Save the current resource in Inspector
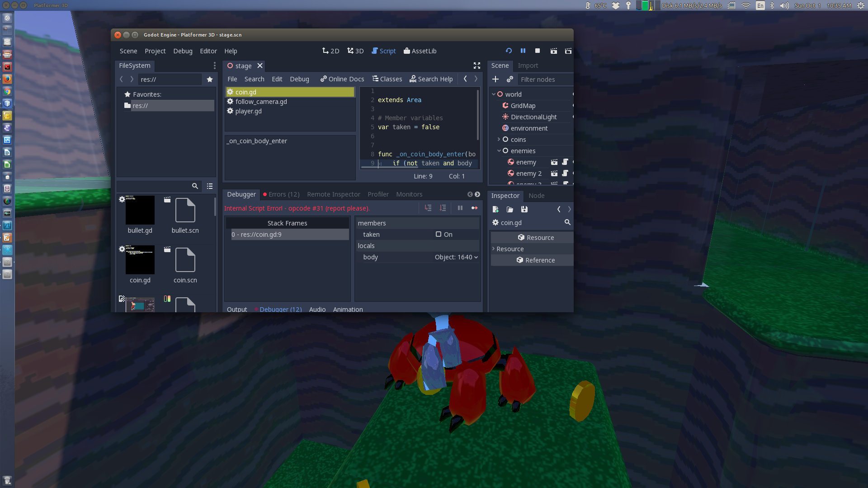Viewport: 868px width, 488px height. (524, 209)
